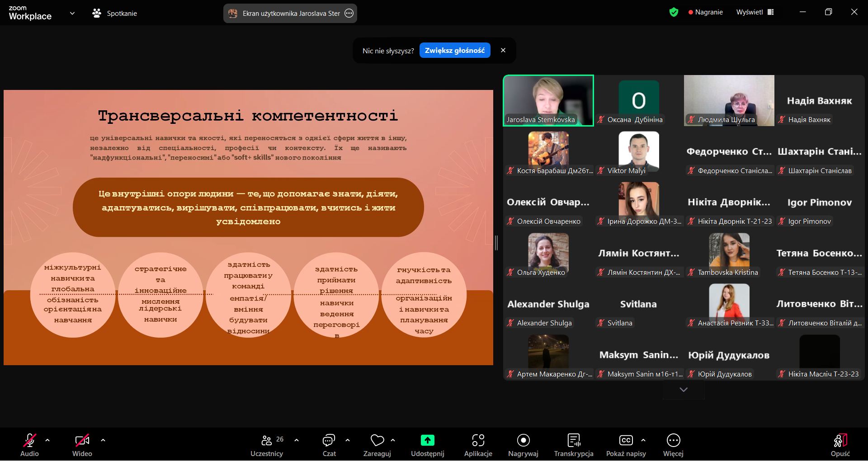Expand video options arrow next to Wideo
Viewport: 868px width, 461px height.
coord(103,440)
